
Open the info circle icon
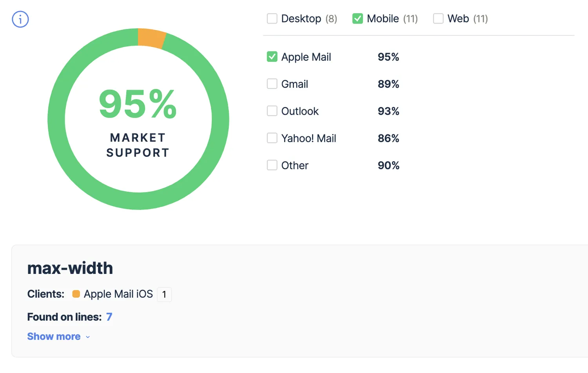[20, 19]
